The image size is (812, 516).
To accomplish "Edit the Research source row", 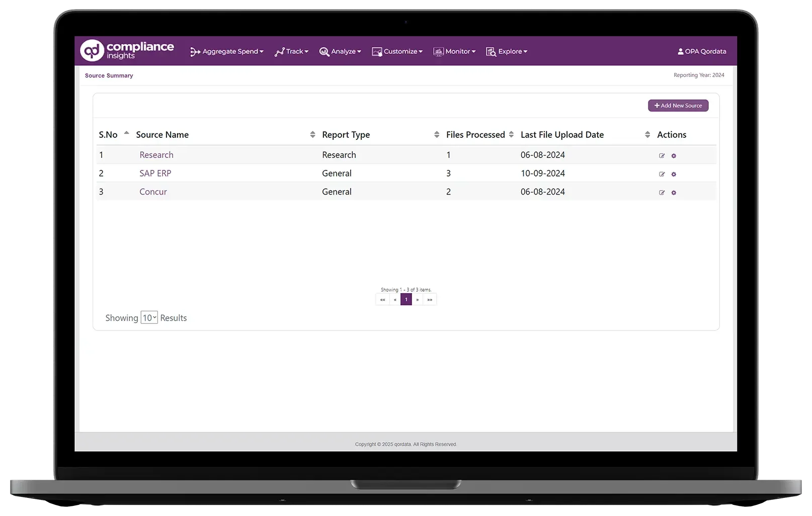I will pos(662,156).
